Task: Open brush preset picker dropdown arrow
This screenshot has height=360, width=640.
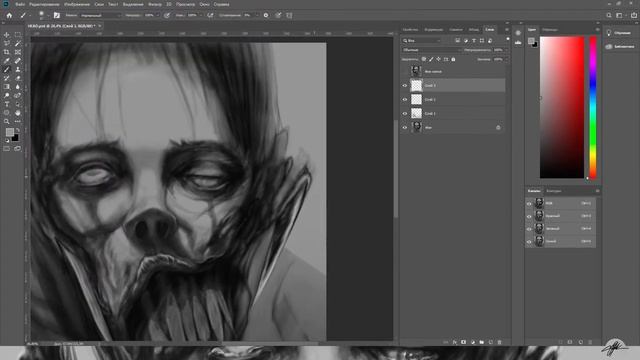Action: [x=48, y=16]
